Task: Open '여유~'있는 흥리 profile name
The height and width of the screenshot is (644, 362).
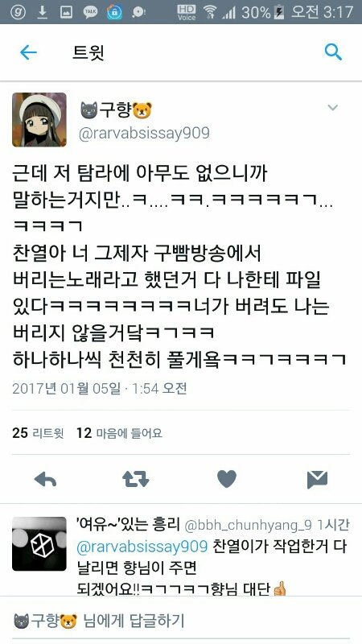Action: point(128,524)
